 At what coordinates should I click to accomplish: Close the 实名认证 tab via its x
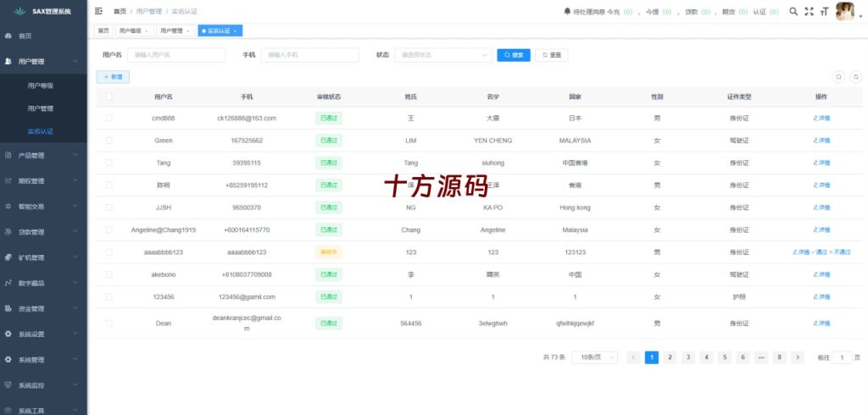pyautogui.click(x=235, y=31)
